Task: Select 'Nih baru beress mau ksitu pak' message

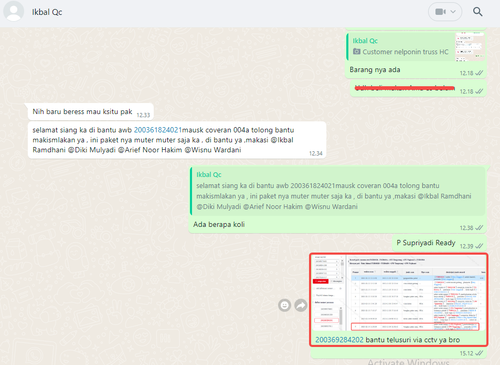Action: click(x=82, y=112)
